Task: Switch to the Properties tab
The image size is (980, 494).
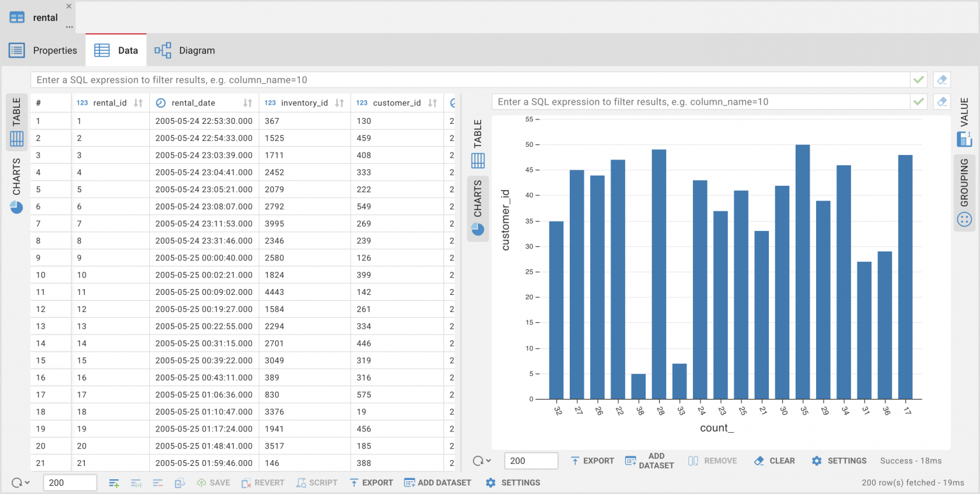Action: 43,50
